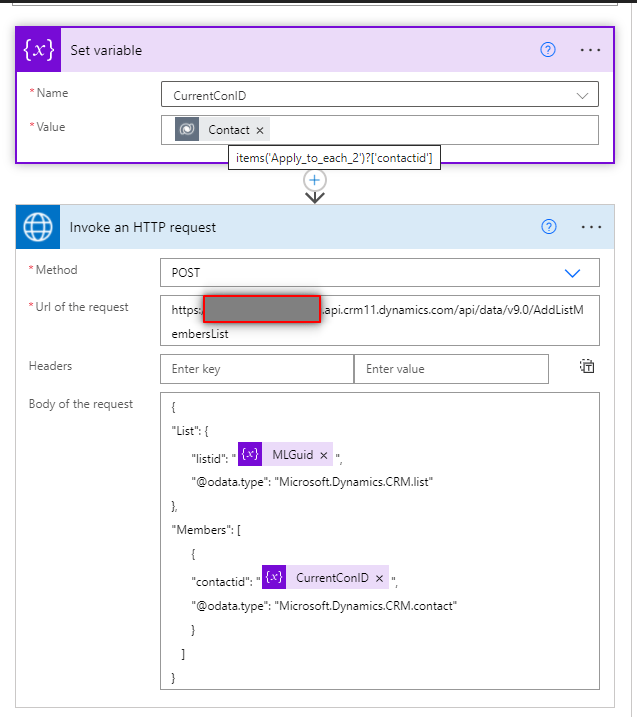Viewport: 637px width, 717px height.
Task: Expand the Name dropdown showing CurrentConID
Action: [582, 95]
